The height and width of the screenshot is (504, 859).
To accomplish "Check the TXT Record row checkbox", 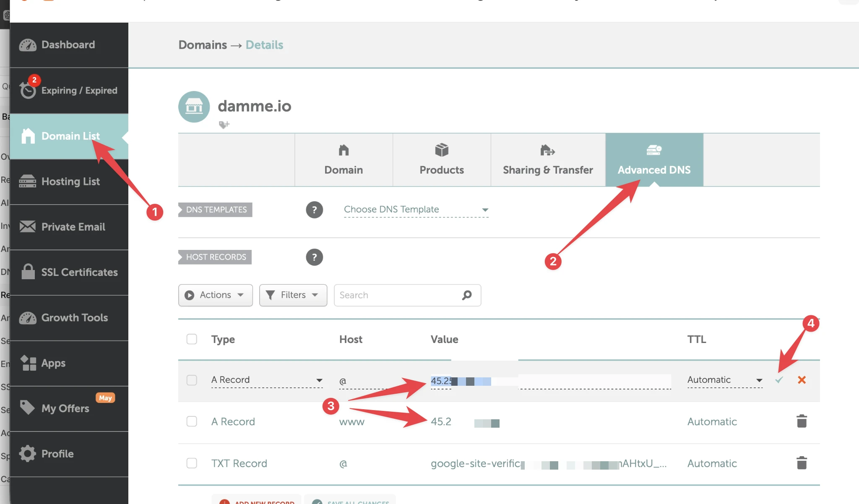I will [x=192, y=463].
